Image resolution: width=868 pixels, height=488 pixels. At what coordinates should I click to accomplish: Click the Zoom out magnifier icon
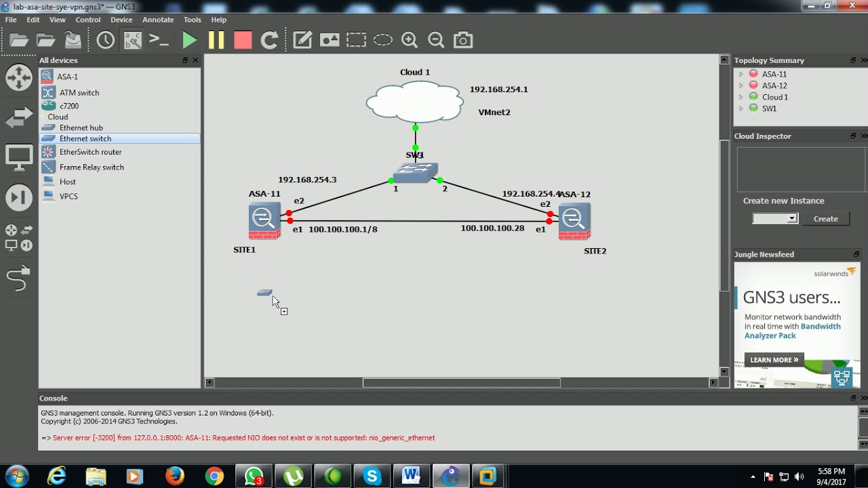point(436,40)
